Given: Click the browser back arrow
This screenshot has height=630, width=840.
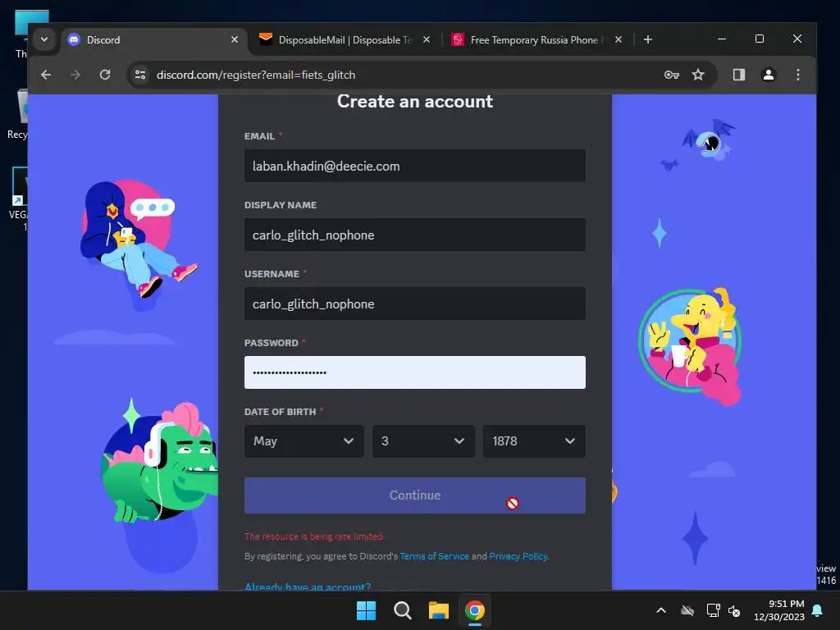Looking at the screenshot, I should pos(46,75).
